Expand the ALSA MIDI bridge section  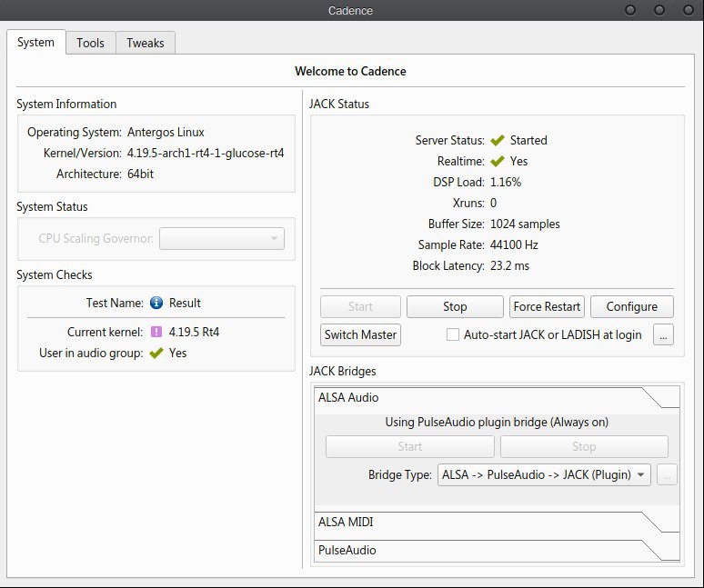[x=497, y=523]
